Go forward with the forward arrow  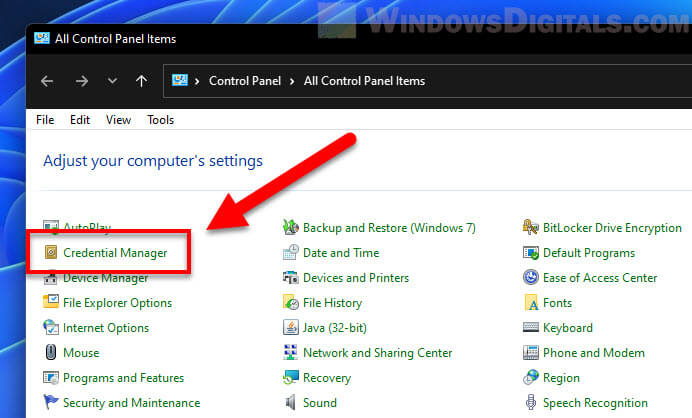[82, 81]
